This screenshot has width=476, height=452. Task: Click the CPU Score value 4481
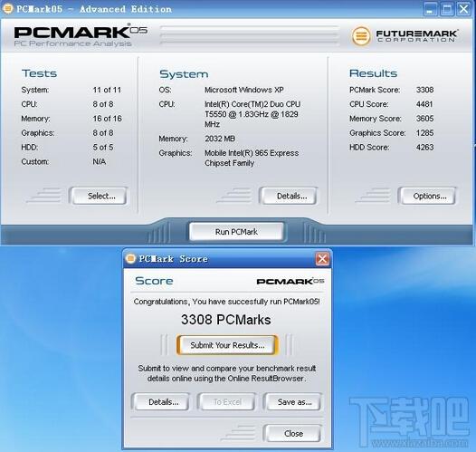pos(424,104)
